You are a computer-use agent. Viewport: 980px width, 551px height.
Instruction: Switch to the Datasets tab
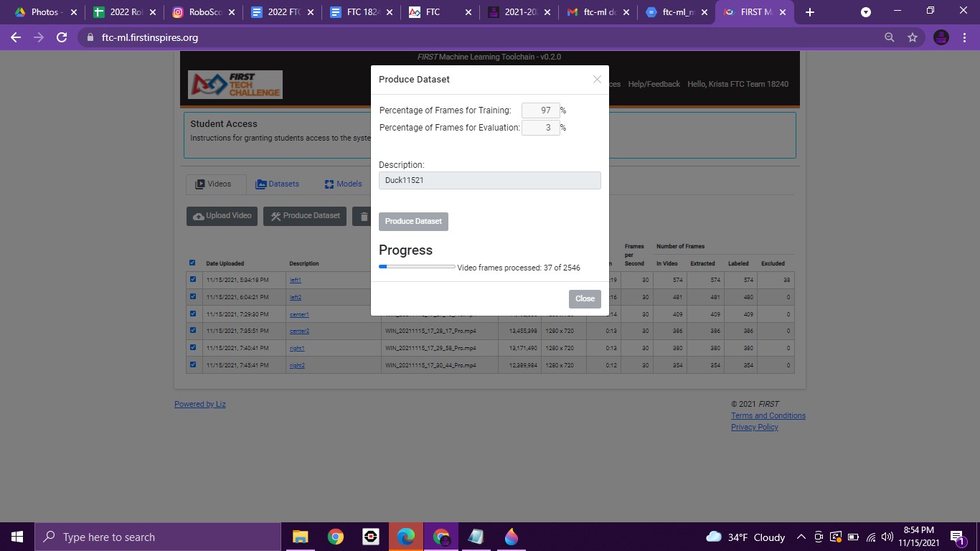[278, 184]
